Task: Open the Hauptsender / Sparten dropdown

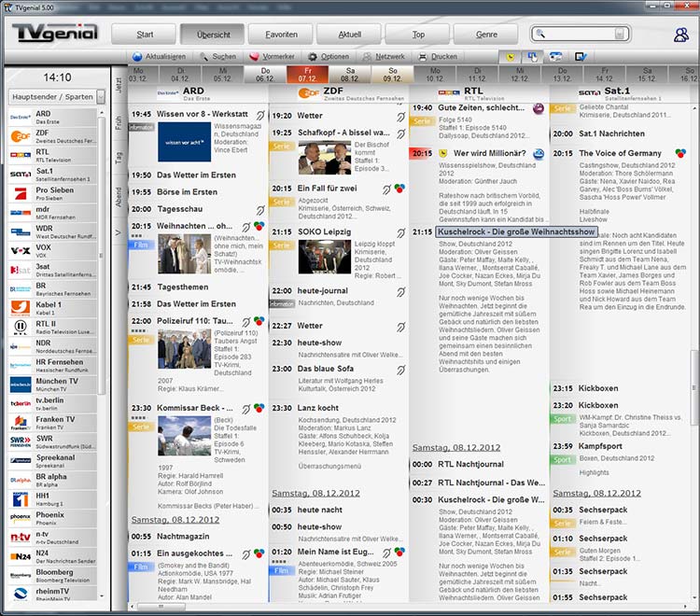Action: point(101,97)
